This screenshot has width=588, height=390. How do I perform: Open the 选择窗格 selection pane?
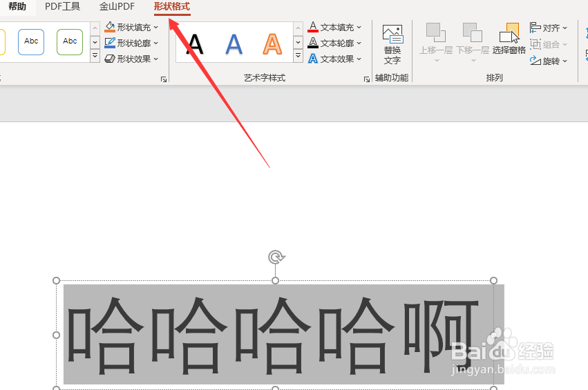509,39
